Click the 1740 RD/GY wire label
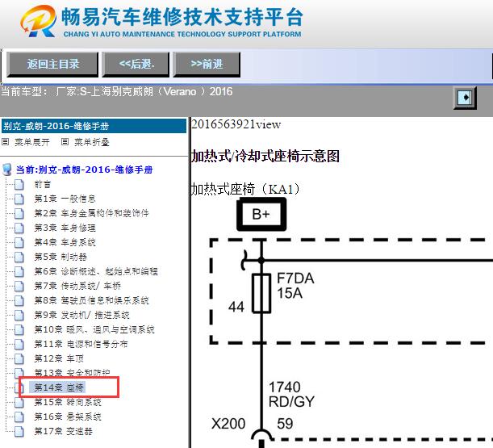The image size is (493, 448). [x=291, y=394]
